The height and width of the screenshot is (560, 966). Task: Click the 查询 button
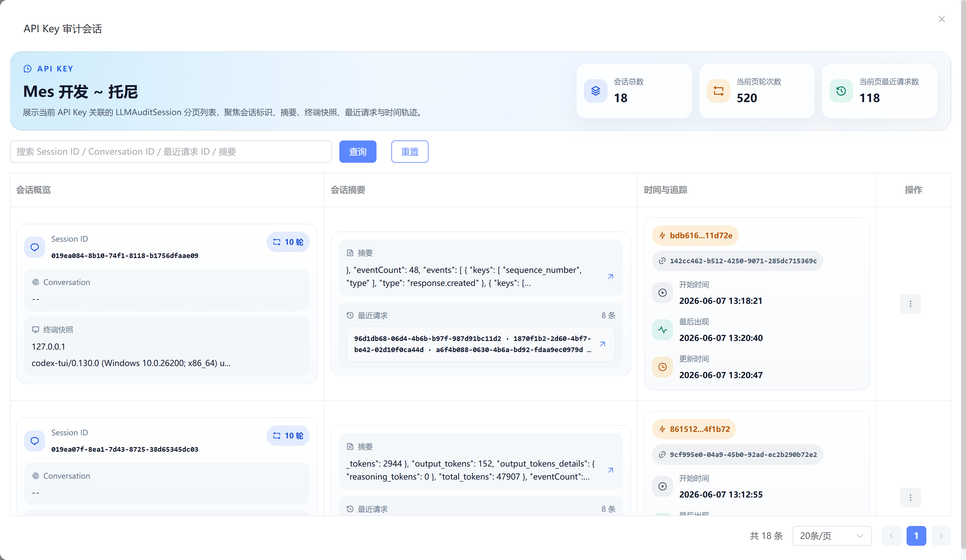(358, 152)
